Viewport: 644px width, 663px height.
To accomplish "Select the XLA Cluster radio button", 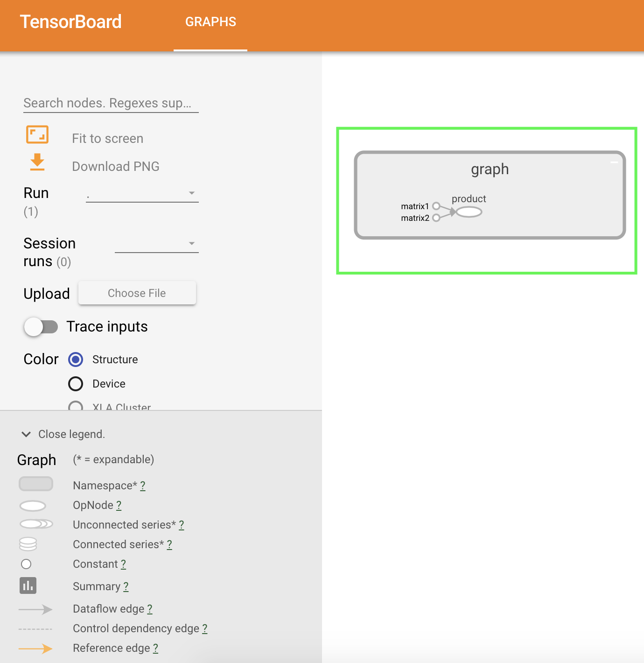I will coord(76,406).
